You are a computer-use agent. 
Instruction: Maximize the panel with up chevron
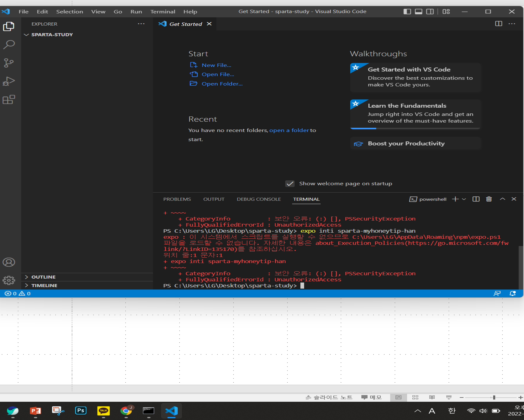pyautogui.click(x=502, y=199)
